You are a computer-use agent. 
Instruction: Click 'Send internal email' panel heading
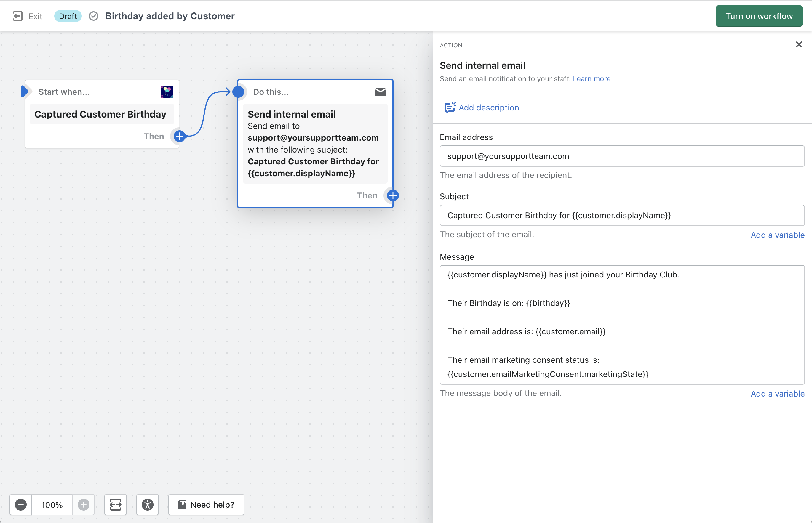click(x=482, y=65)
